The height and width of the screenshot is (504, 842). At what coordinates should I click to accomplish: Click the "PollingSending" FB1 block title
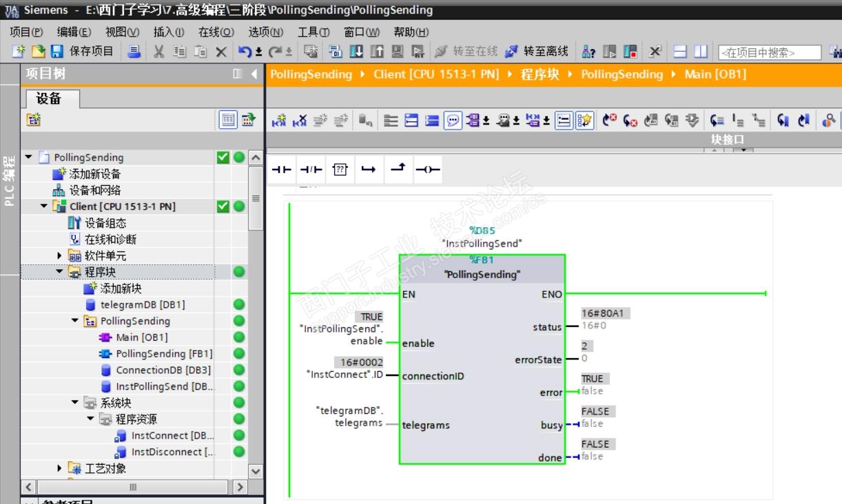482,274
